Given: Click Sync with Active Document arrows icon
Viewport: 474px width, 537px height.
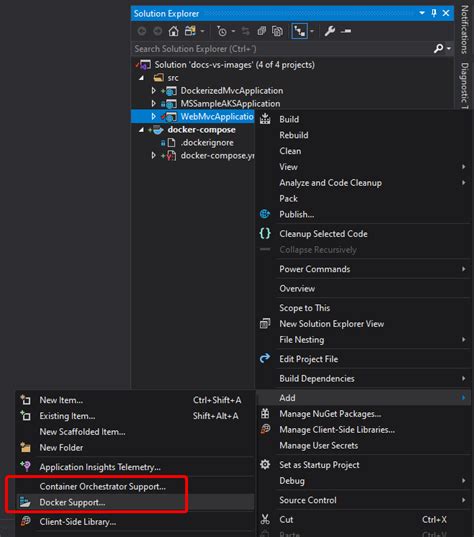Looking at the screenshot, I should coord(246,32).
